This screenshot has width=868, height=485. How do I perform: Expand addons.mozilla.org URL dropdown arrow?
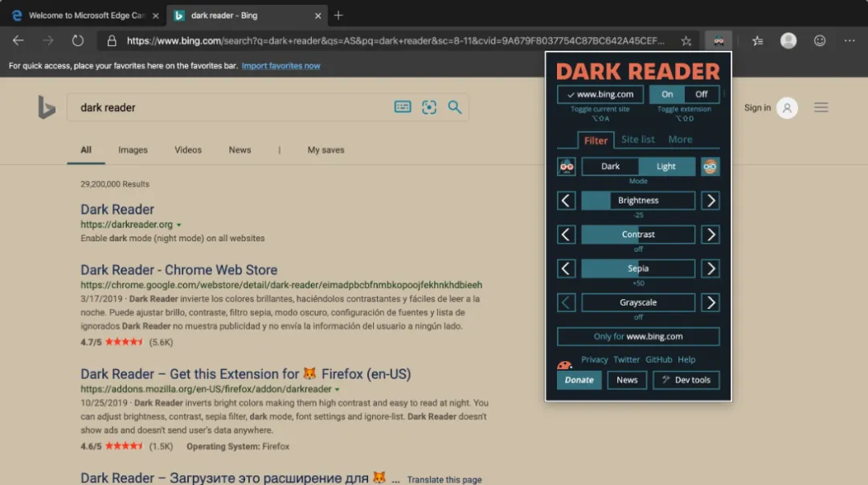pos(337,389)
